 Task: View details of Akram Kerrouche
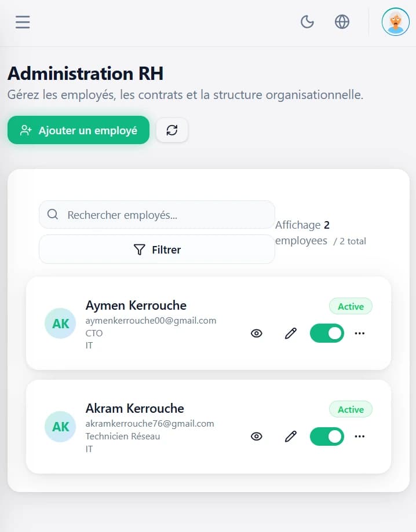pos(256,436)
